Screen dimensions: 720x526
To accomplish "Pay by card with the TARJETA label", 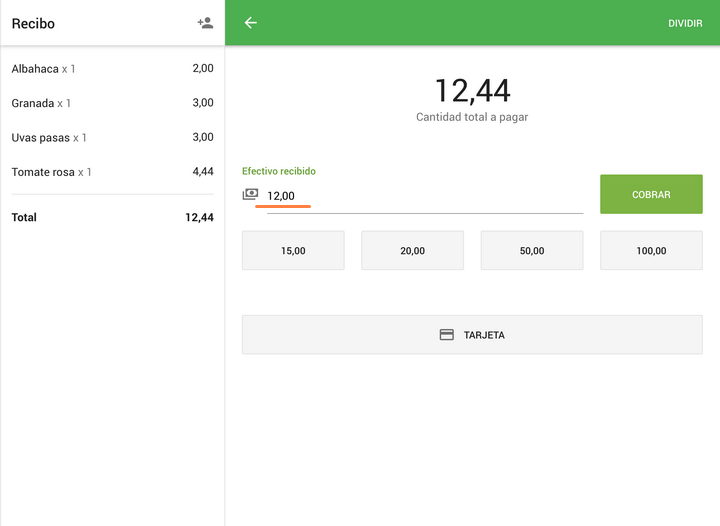I will tap(484, 335).
